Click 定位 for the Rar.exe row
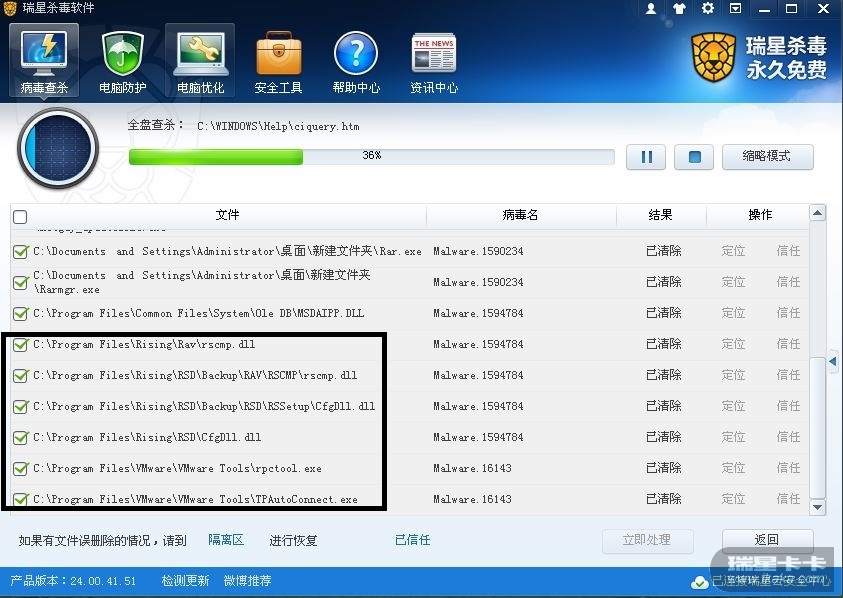The width and height of the screenshot is (843, 598). click(x=733, y=251)
